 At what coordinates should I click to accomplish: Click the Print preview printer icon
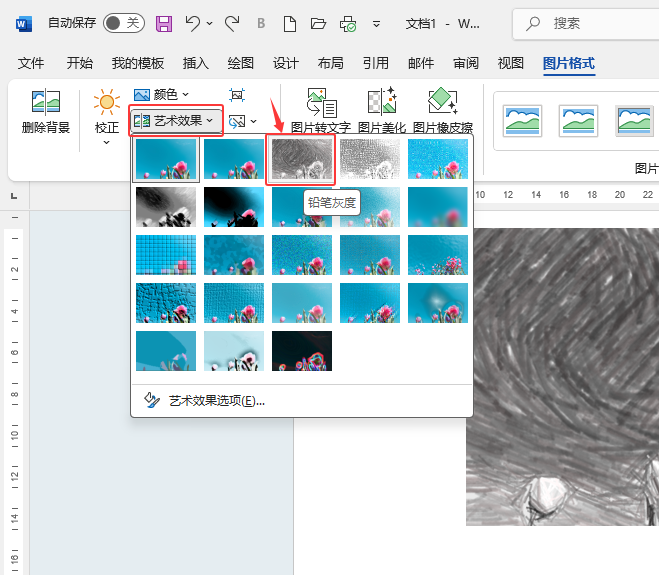pyautogui.click(x=348, y=24)
